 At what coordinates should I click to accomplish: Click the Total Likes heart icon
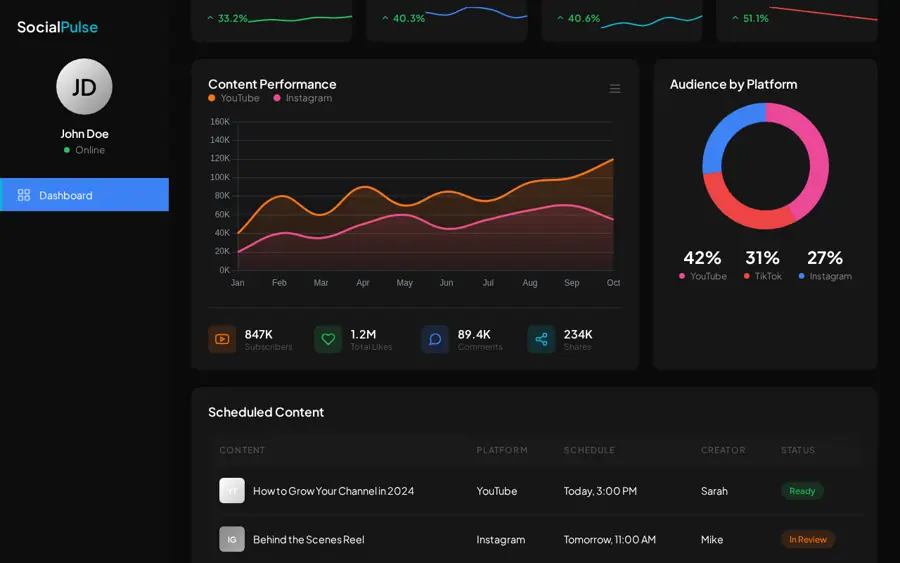[x=328, y=339]
